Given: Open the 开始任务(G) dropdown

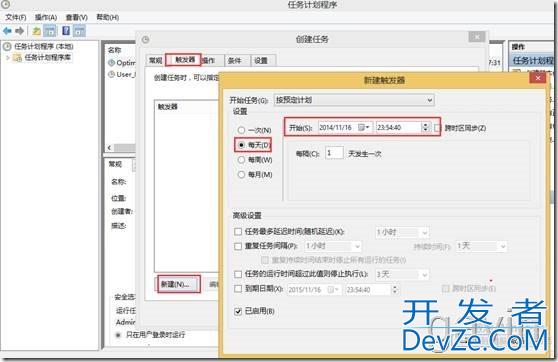Looking at the screenshot, I should pos(354,100).
